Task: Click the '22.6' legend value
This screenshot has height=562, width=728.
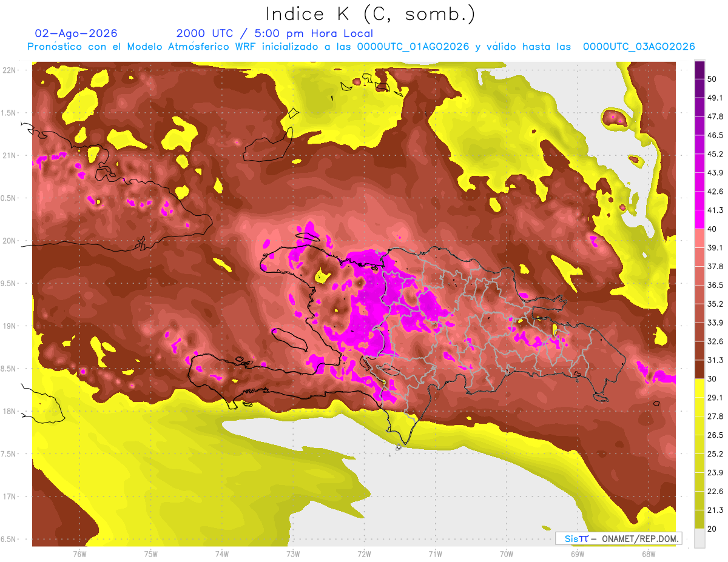Action: coord(716,491)
